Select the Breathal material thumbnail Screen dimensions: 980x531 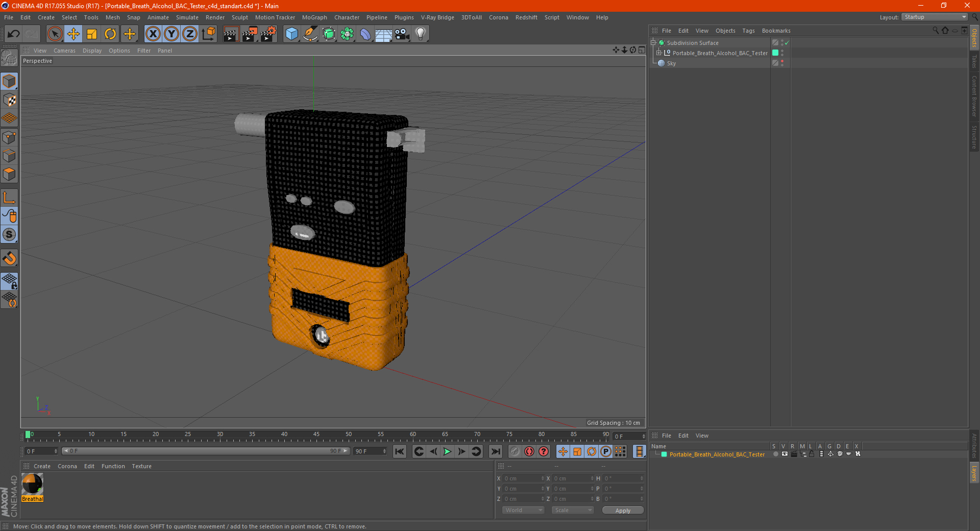pyautogui.click(x=32, y=484)
